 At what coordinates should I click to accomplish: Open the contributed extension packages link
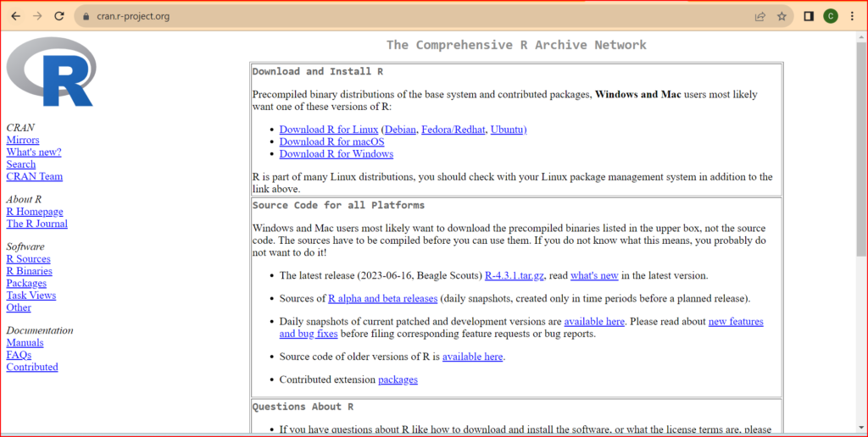pyautogui.click(x=398, y=380)
